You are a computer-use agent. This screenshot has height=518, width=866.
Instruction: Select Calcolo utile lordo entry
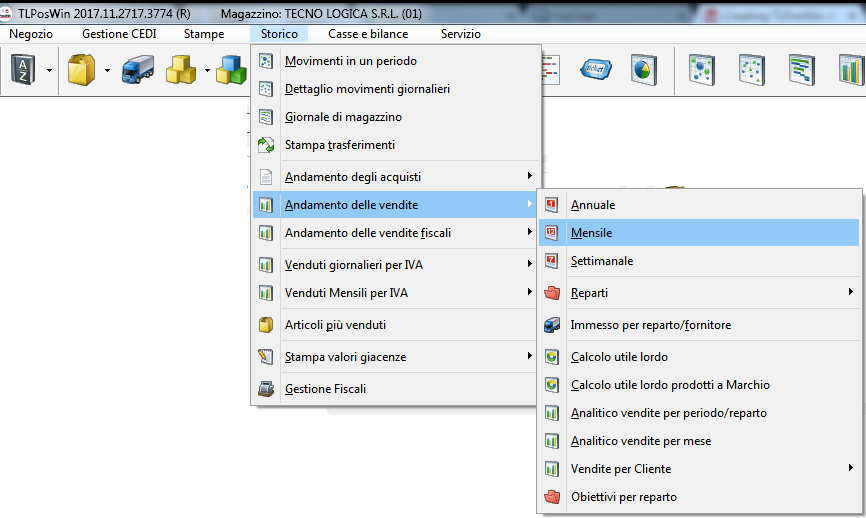tap(618, 357)
